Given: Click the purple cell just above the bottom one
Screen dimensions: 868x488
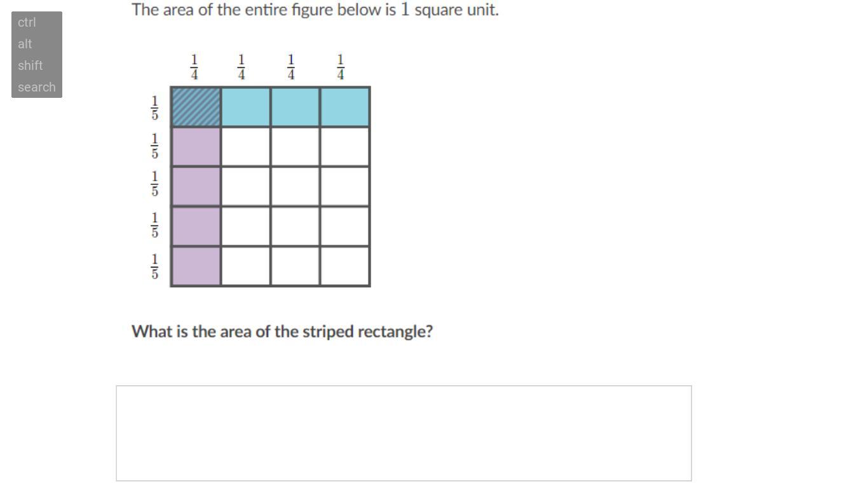Looking at the screenshot, I should (x=196, y=226).
